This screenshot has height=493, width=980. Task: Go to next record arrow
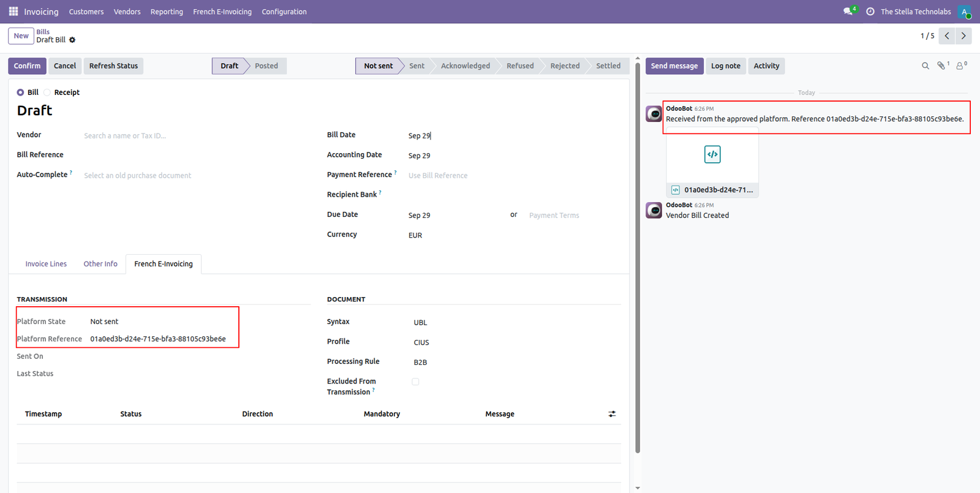click(963, 36)
